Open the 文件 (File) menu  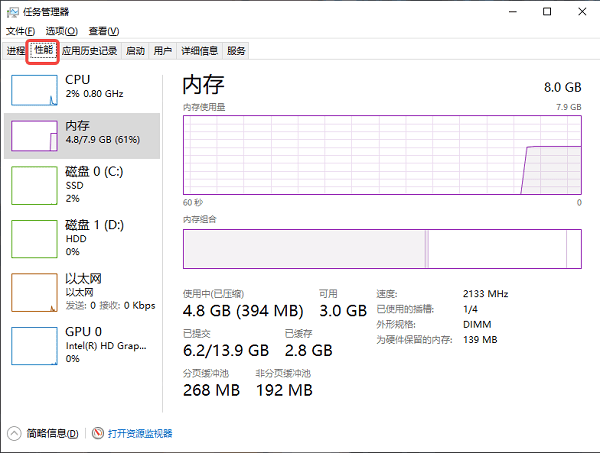[20, 32]
